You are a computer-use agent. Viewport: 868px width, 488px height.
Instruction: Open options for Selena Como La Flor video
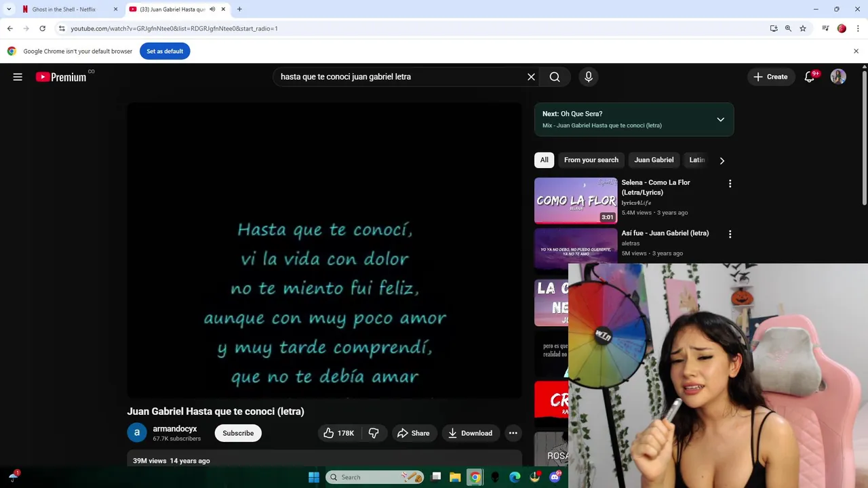730,184
